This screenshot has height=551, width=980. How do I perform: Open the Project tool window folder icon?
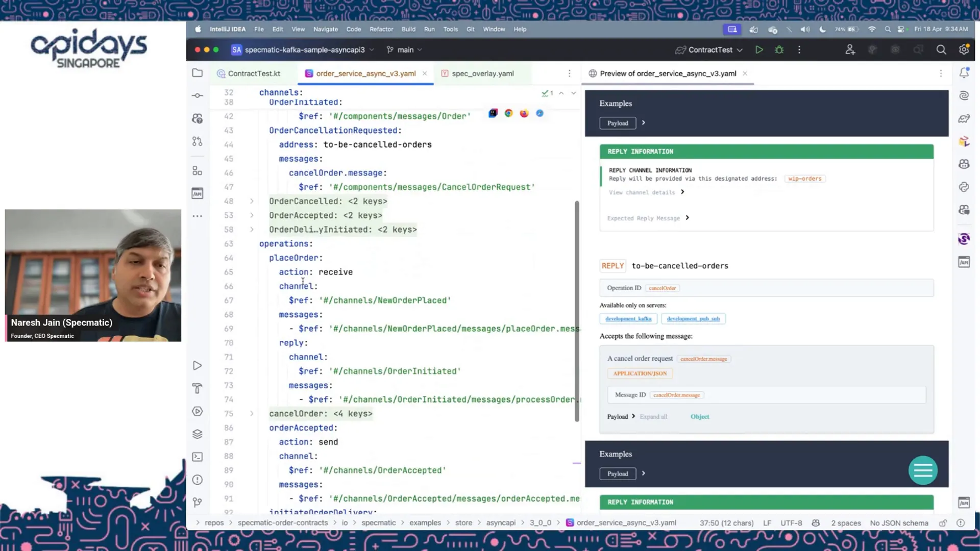tap(197, 73)
